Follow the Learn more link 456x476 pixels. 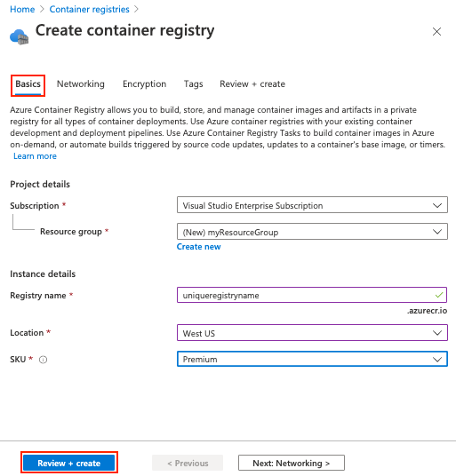click(x=35, y=156)
